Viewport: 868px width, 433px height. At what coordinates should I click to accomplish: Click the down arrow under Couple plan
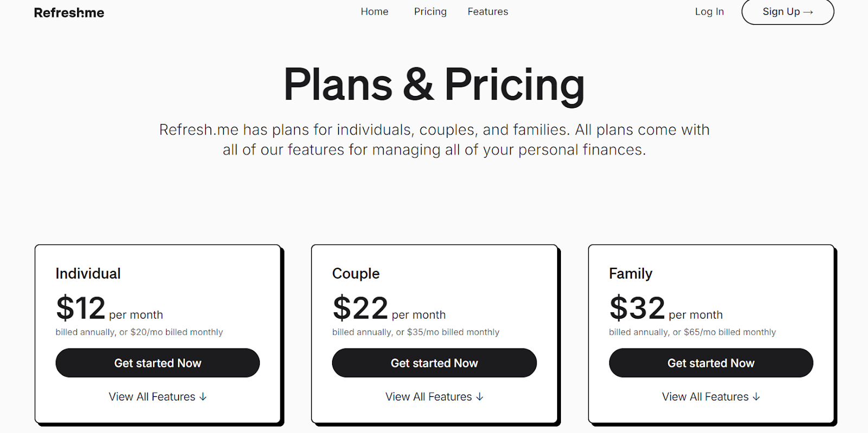(480, 397)
